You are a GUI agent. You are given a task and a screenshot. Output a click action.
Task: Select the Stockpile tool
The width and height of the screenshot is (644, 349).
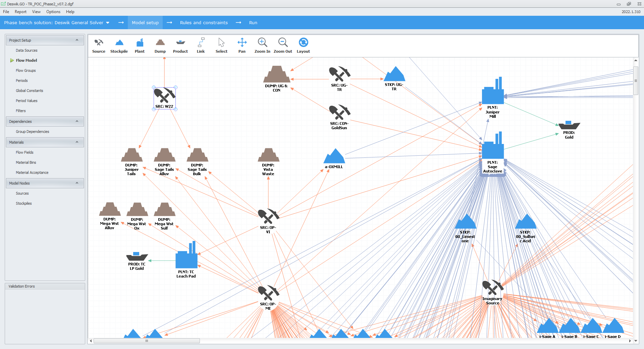point(119,45)
